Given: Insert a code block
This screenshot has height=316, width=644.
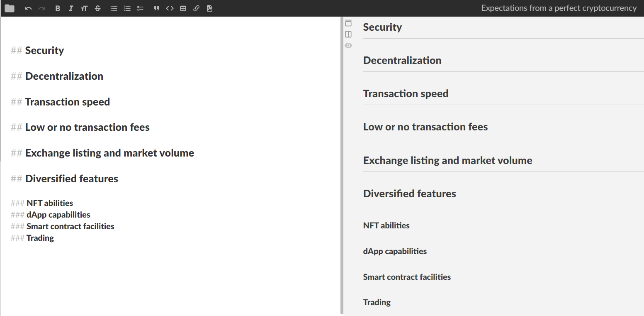Looking at the screenshot, I should point(170,8).
